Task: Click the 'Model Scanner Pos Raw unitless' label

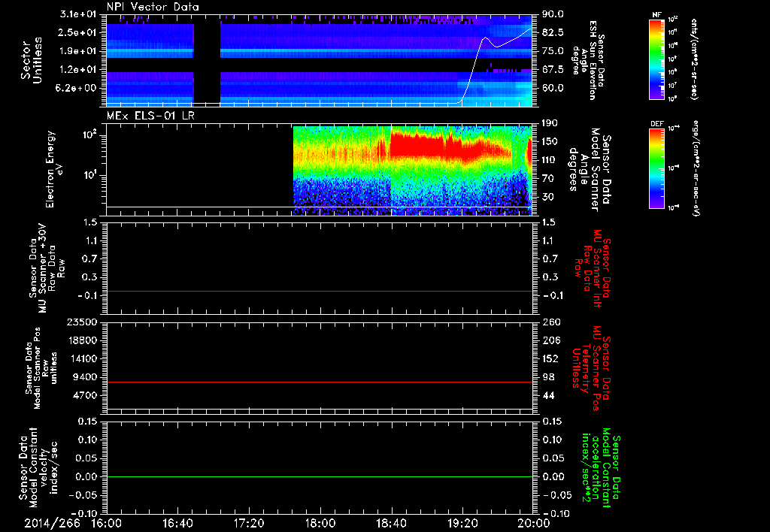Action: pyautogui.click(x=41, y=368)
